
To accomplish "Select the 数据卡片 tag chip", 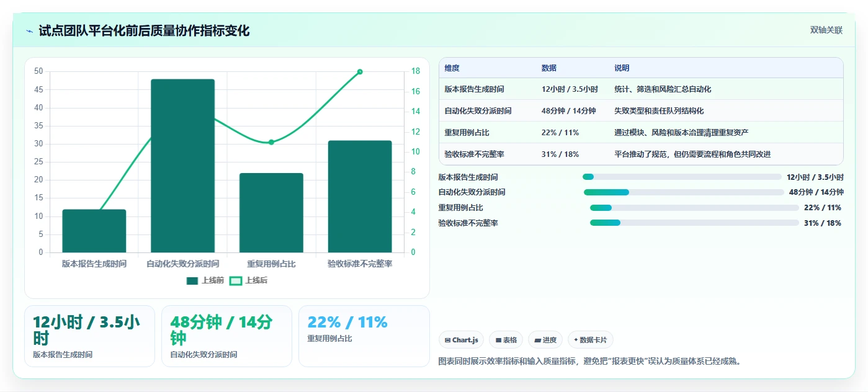I will tap(591, 340).
